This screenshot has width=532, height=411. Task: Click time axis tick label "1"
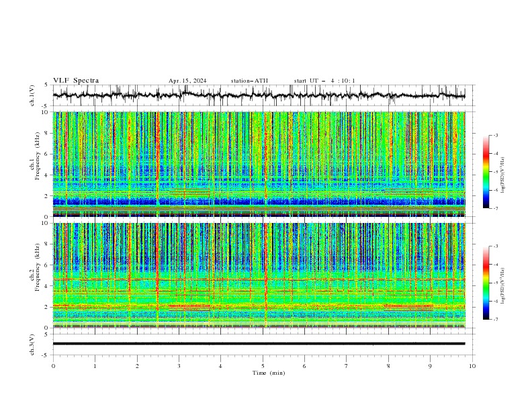click(95, 366)
